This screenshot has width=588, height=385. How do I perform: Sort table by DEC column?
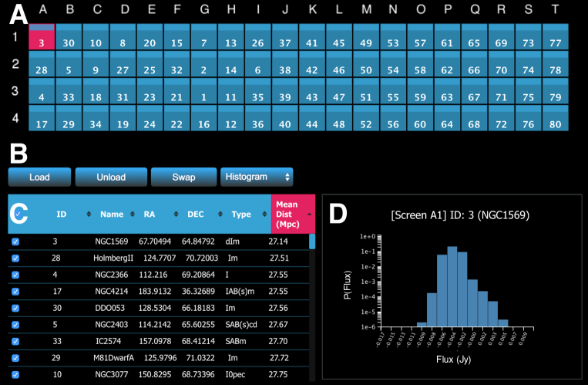click(x=196, y=214)
